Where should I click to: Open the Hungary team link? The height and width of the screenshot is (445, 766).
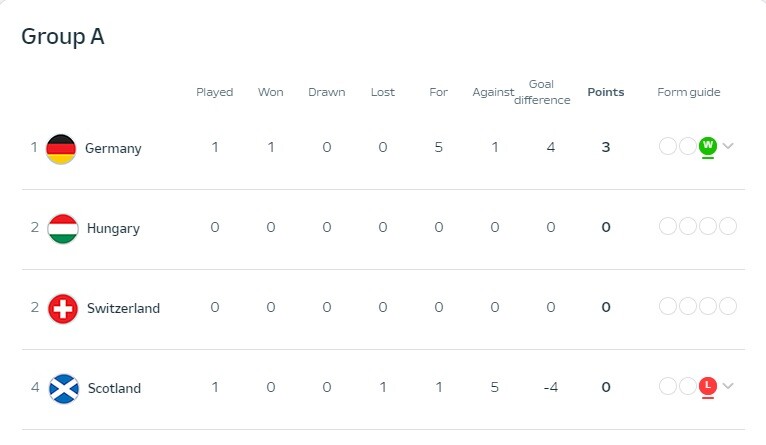pyautogui.click(x=113, y=229)
